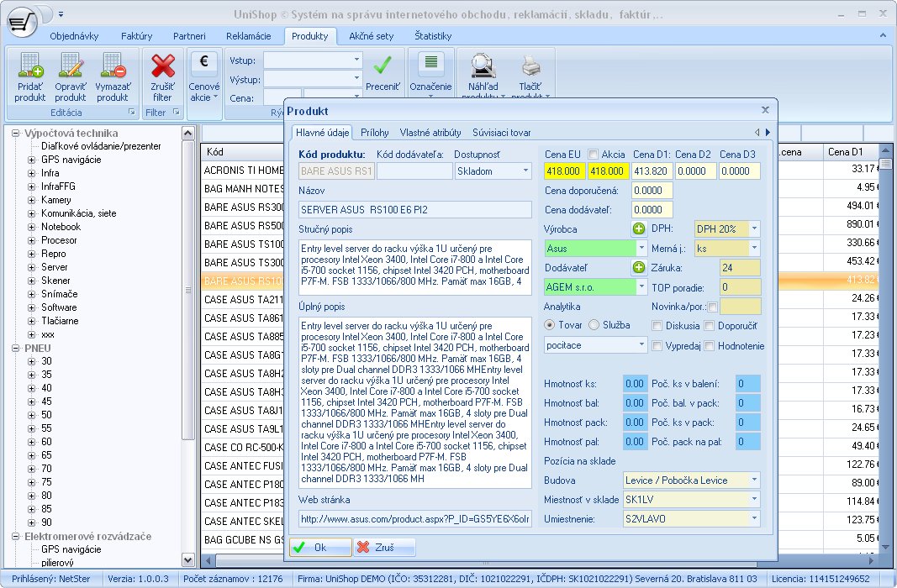Screen dimensions: 897x588
Task: Open the Akčné sety ribbon tab
Action: click(x=372, y=36)
